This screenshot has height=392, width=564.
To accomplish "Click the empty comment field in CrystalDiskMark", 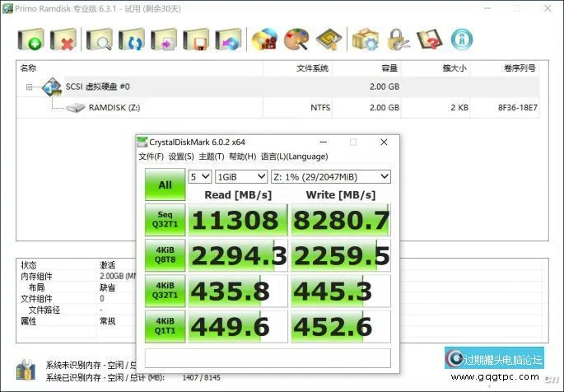I will pos(268,358).
